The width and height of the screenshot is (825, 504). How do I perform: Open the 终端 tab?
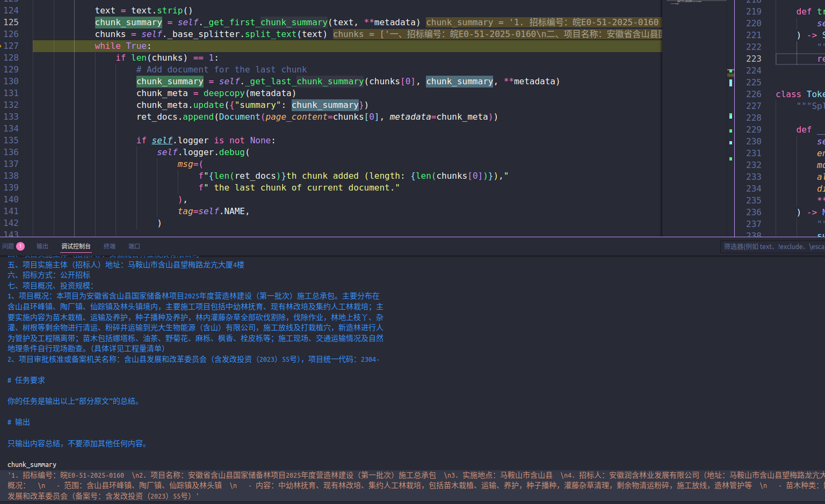tap(110, 246)
